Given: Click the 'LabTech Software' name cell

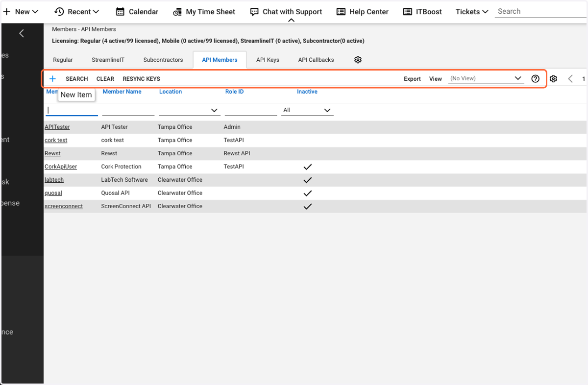Looking at the screenshot, I should click(x=124, y=180).
